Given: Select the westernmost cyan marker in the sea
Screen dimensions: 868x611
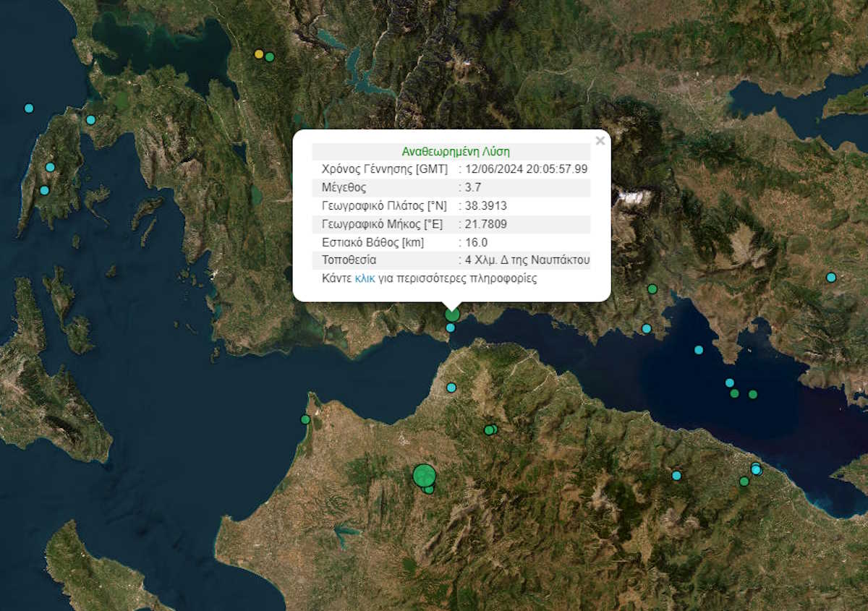Looking at the screenshot, I should point(29,108).
